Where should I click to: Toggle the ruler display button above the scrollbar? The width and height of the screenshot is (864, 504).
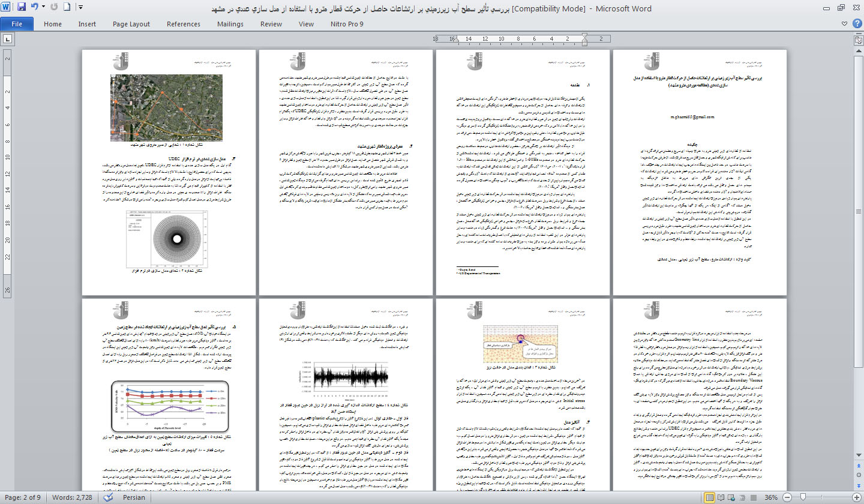[x=859, y=39]
